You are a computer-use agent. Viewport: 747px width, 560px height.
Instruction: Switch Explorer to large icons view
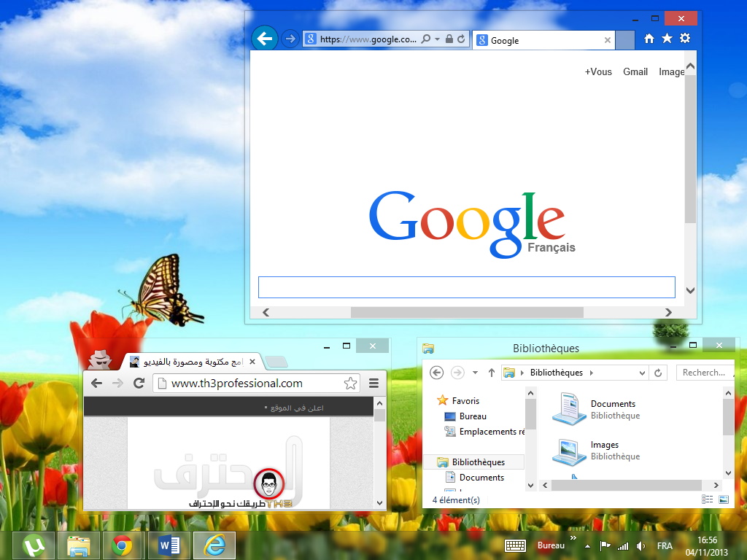click(x=724, y=499)
